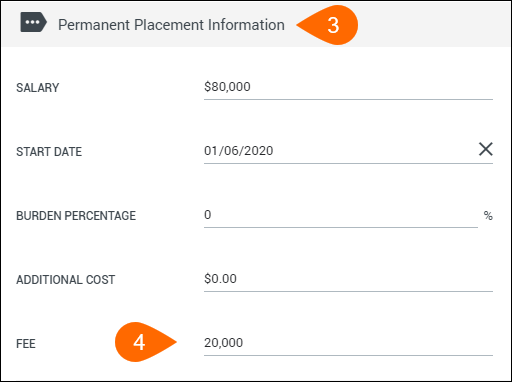Click the SALARY label

(x=38, y=88)
